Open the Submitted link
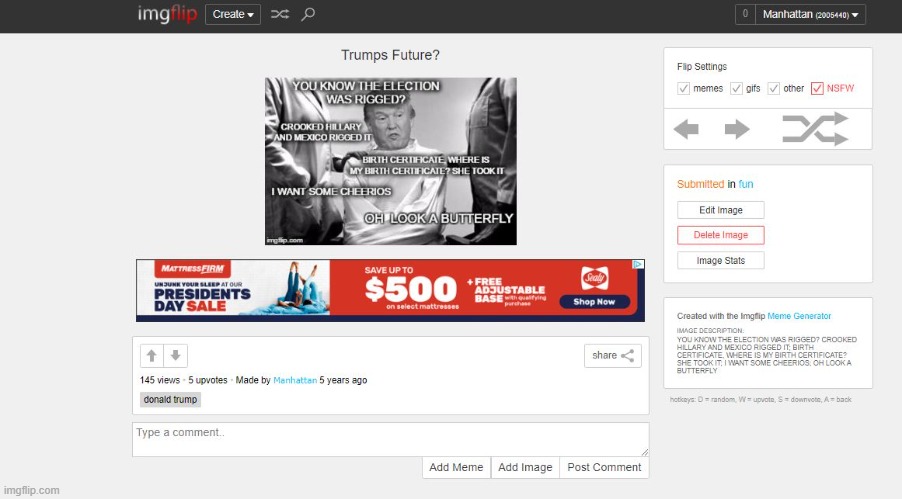 point(700,184)
